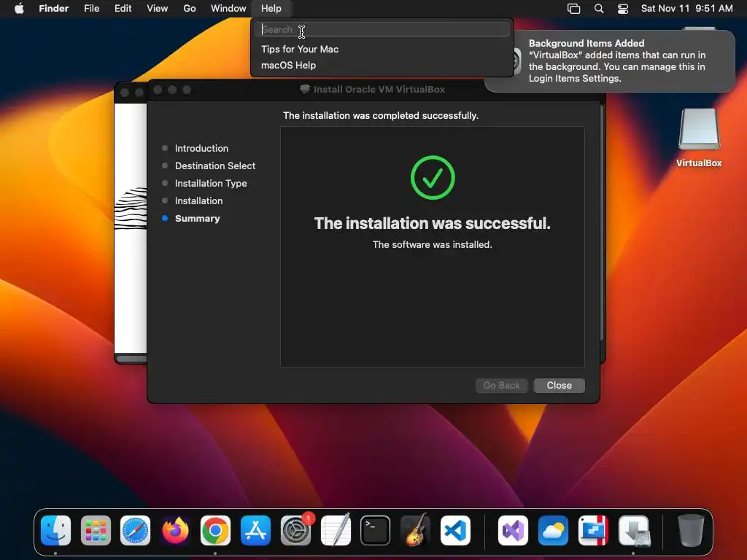Click the Help menu Search field

(x=382, y=29)
